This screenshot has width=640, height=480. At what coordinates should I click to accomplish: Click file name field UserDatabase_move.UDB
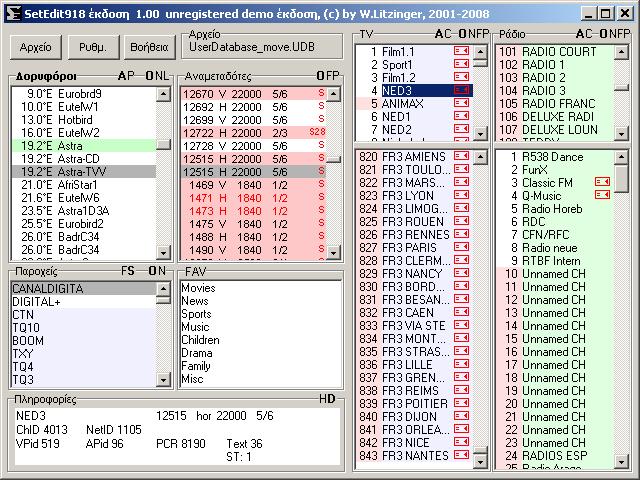262,48
